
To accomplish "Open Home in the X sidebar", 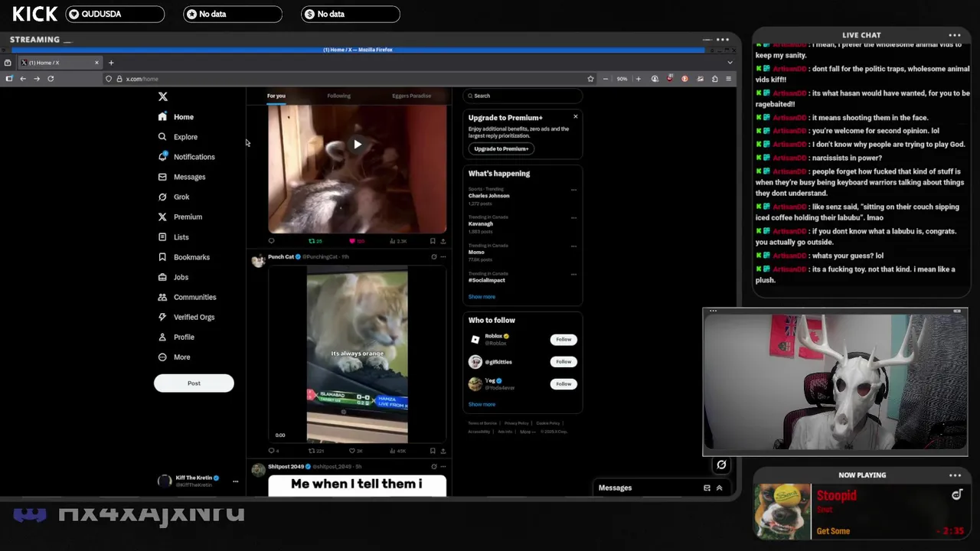I will pyautogui.click(x=176, y=117).
